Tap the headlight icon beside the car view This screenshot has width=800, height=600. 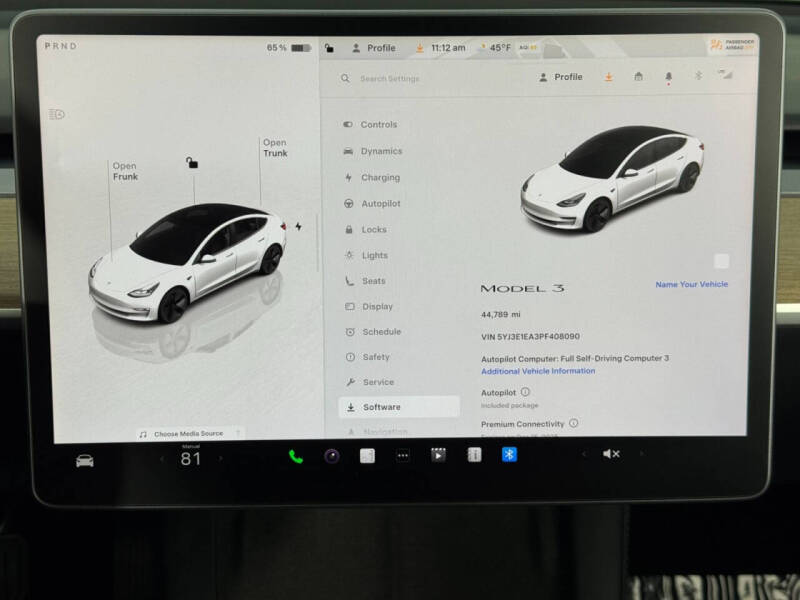tap(57, 114)
